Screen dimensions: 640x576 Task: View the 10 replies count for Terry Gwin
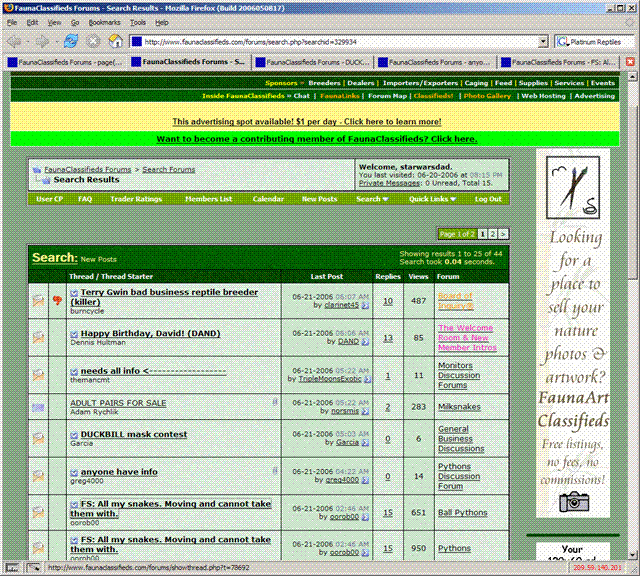pyautogui.click(x=388, y=301)
